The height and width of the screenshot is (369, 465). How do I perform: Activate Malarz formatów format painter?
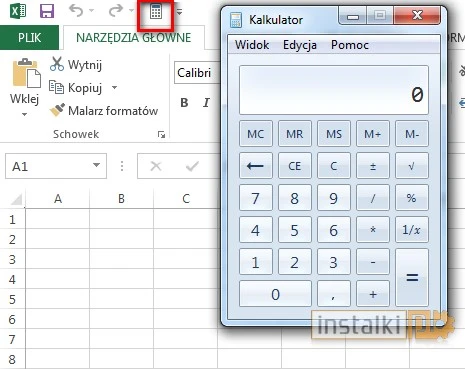tap(104, 111)
